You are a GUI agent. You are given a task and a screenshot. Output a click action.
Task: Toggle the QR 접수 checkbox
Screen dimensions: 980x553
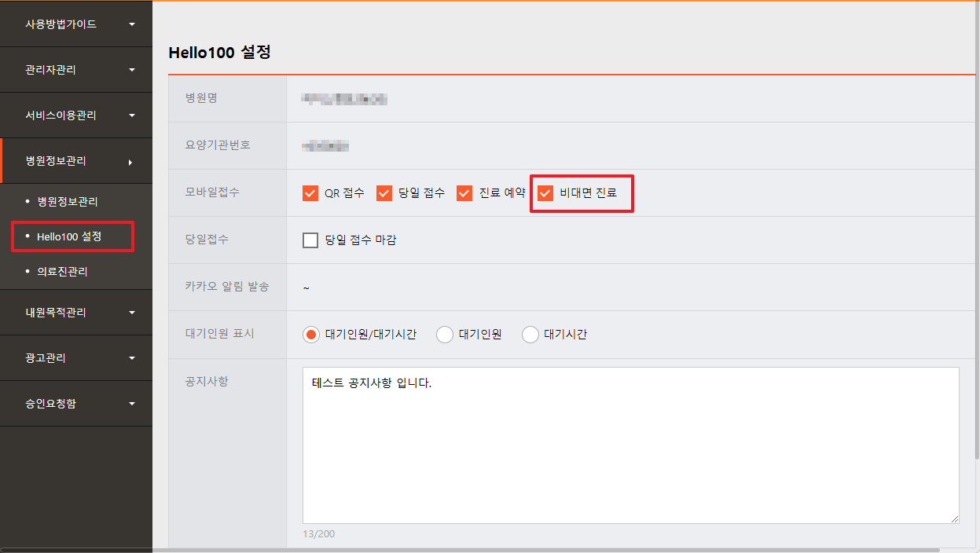point(310,193)
